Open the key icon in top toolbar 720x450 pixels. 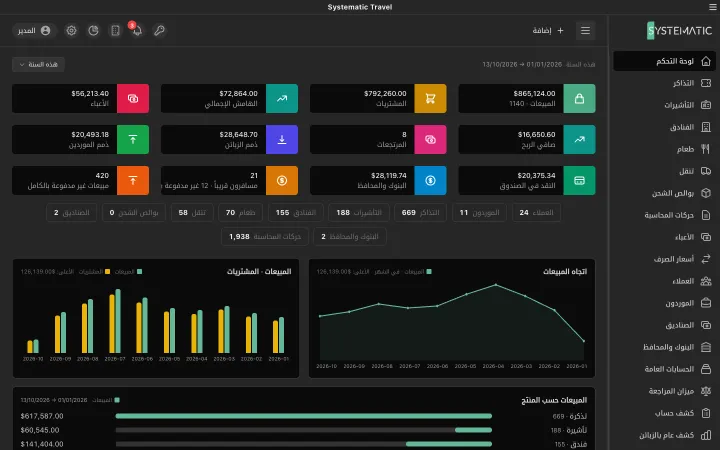point(159,30)
